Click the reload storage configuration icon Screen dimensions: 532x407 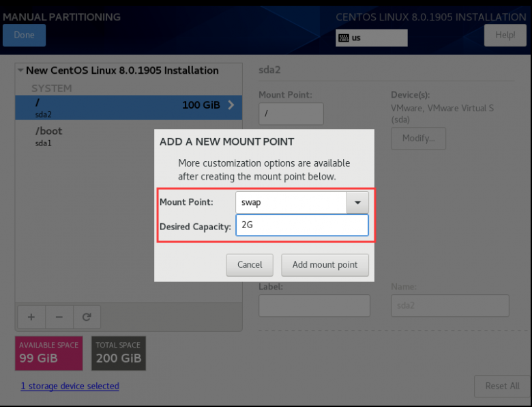click(x=87, y=317)
